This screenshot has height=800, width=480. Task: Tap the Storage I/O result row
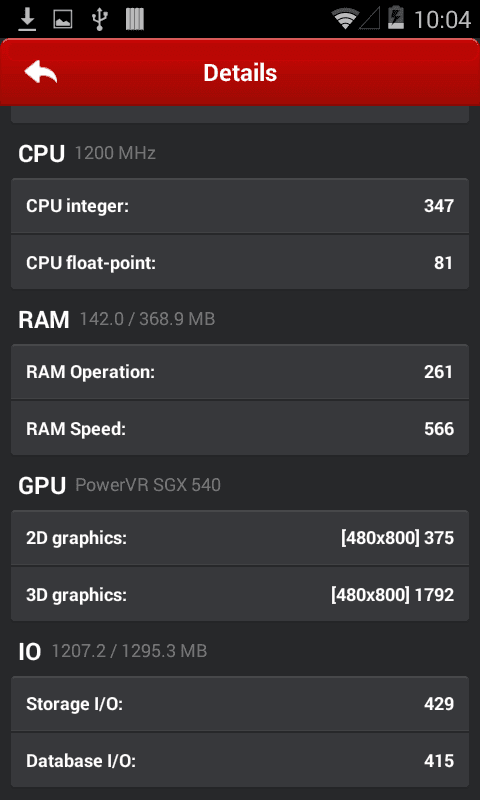pyautogui.click(x=240, y=704)
